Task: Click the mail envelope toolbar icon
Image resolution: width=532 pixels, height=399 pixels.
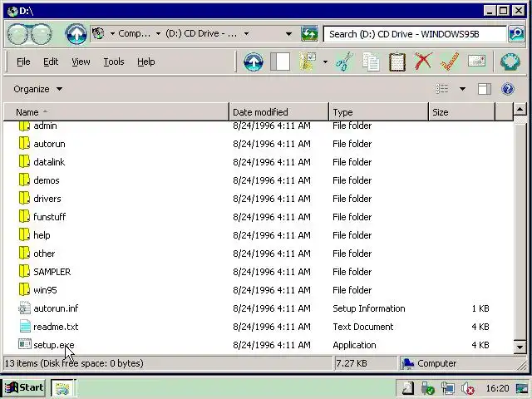Action: (476, 61)
